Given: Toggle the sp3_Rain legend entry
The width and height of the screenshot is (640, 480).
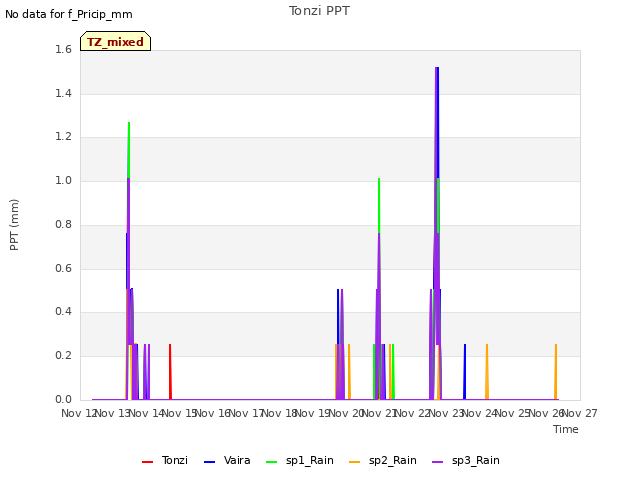Looking at the screenshot, I should click(466, 461).
